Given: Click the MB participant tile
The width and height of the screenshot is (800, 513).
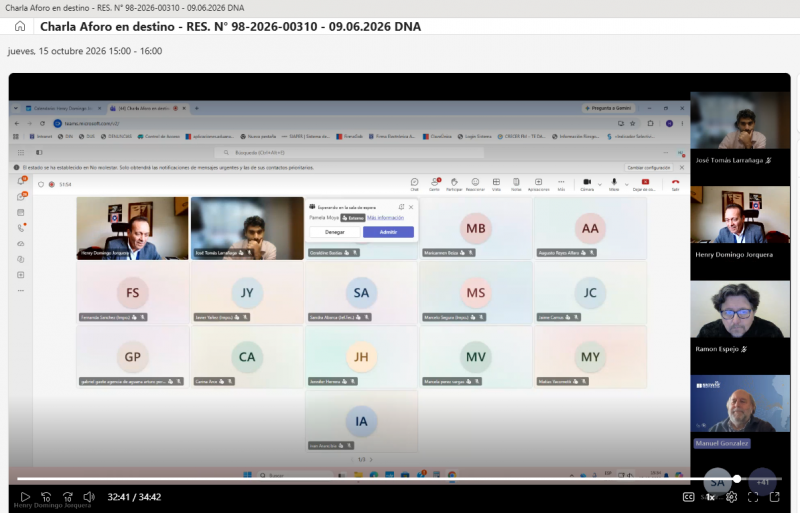Looking at the screenshot, I should tap(476, 228).
